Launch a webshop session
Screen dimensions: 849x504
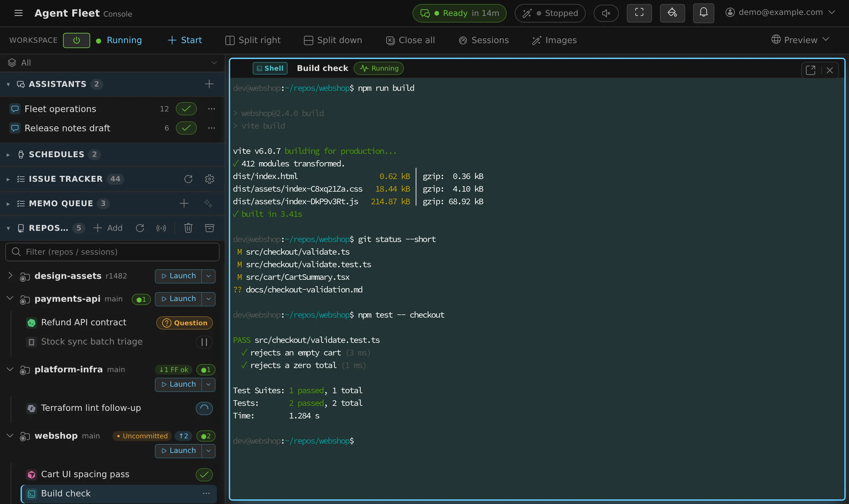point(178,451)
